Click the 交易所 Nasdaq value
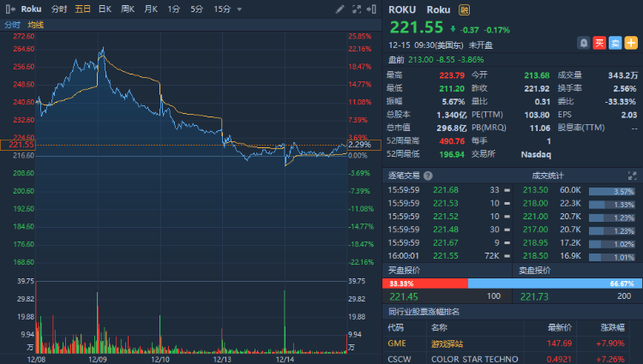The image size is (643, 364). click(x=536, y=154)
